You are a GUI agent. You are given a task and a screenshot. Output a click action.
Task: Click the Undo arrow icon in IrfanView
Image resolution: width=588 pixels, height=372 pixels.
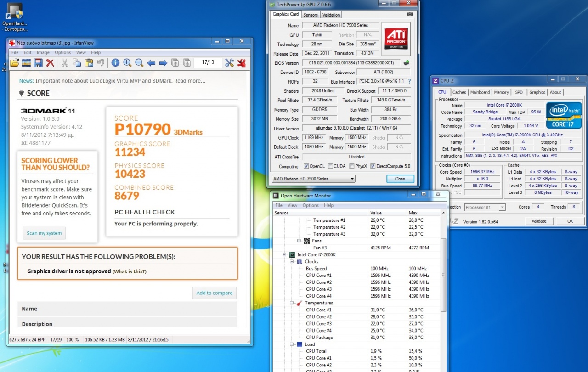point(101,63)
